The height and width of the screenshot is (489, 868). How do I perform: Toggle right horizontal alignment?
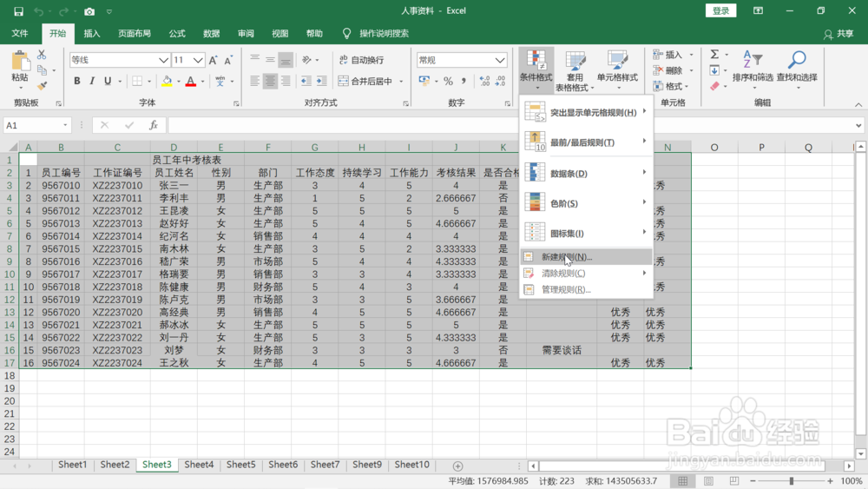[x=286, y=82]
